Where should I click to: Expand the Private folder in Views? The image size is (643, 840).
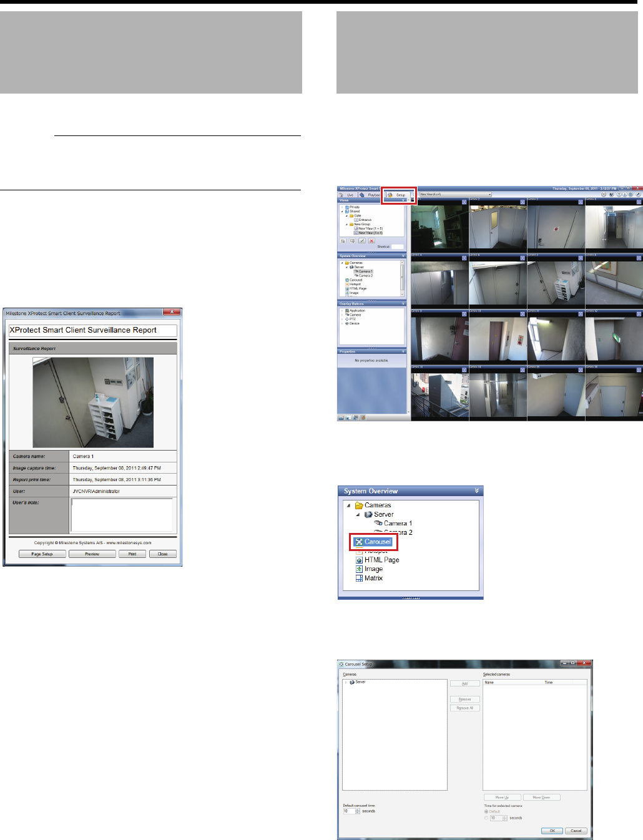click(x=342, y=207)
